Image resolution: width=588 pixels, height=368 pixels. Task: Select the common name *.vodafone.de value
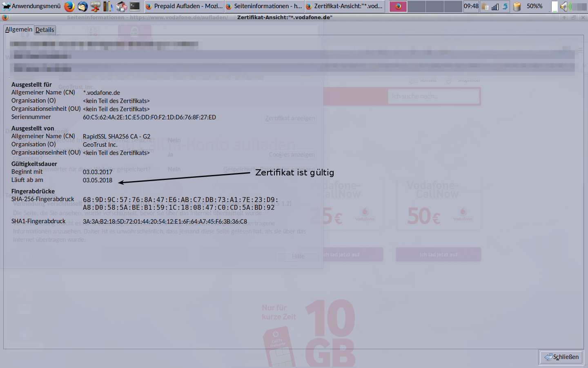[102, 93]
